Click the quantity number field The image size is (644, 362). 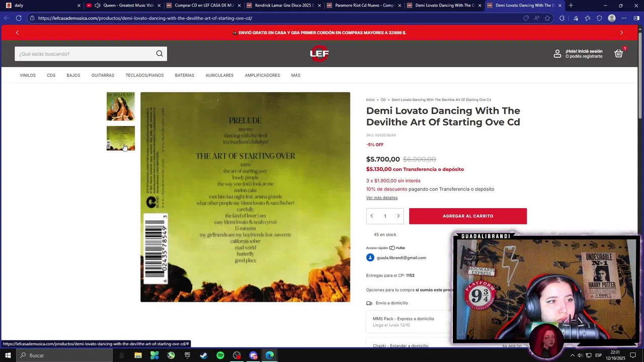pyautogui.click(x=385, y=216)
